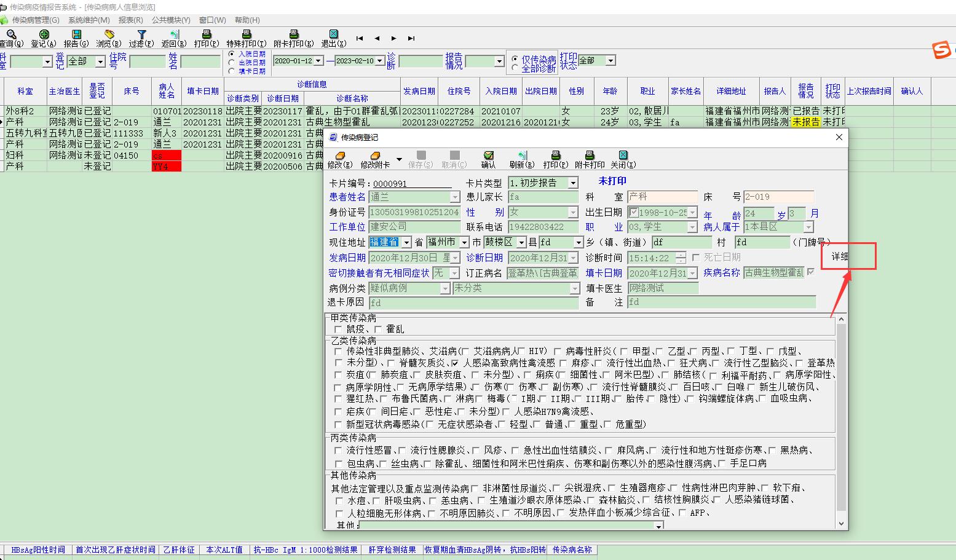Click 确认 (Confirm) checkmark icon

pos(489,156)
